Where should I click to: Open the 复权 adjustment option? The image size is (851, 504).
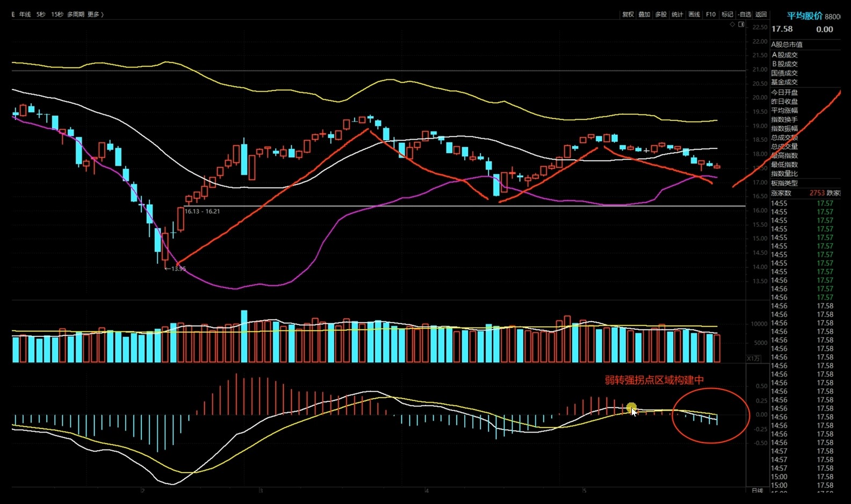coord(628,15)
